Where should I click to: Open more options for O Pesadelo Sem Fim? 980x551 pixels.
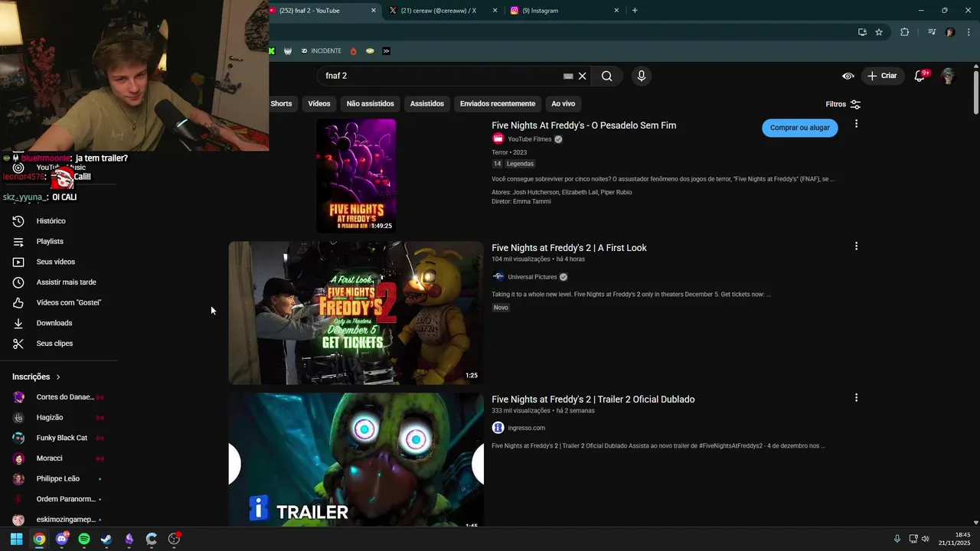point(856,124)
